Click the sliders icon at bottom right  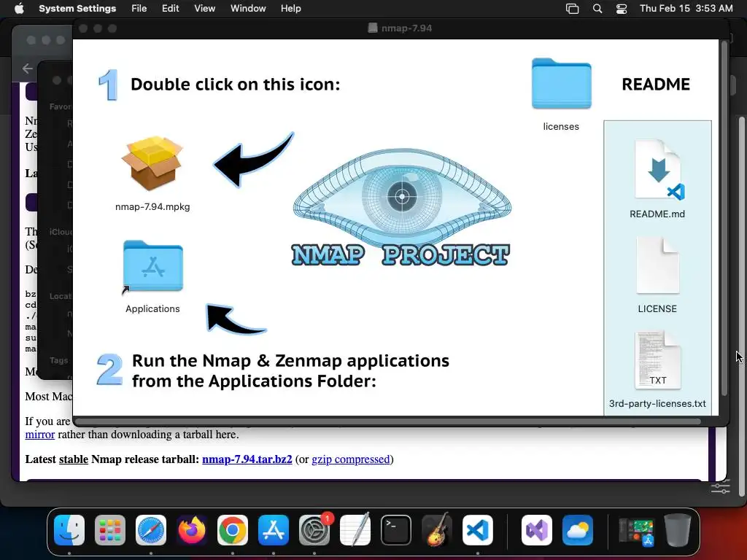(720, 488)
